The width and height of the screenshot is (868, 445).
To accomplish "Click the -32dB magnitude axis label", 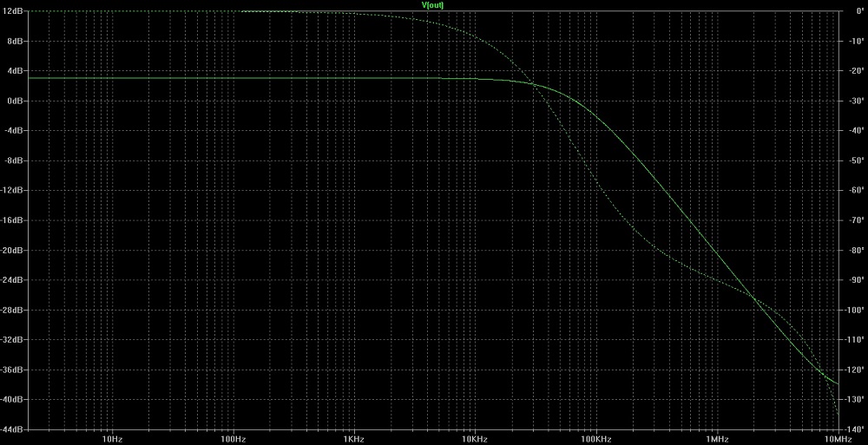I will (12, 340).
